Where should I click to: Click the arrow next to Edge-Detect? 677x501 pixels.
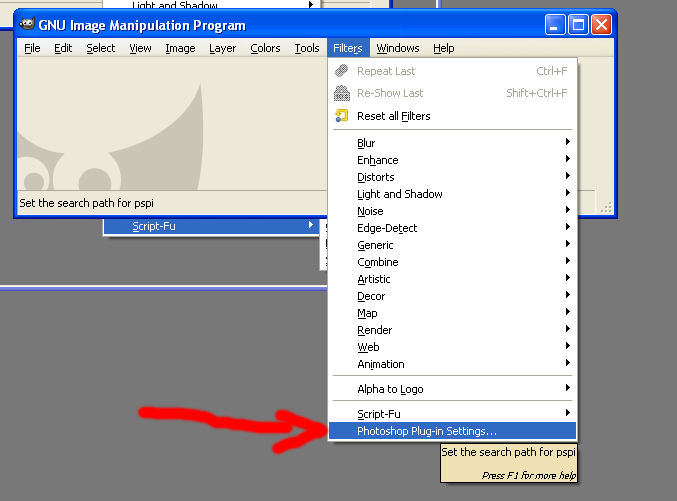tap(568, 226)
